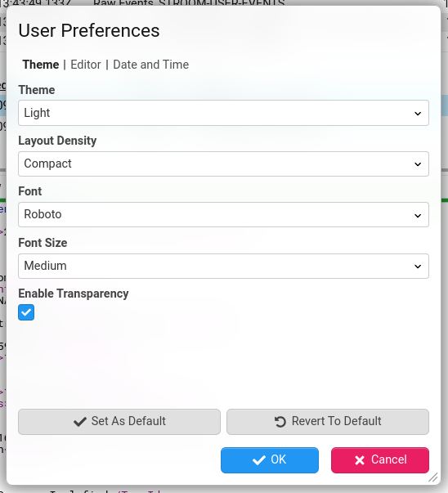Image resolution: width=448 pixels, height=493 pixels.
Task: Open the Font dropdown showing Roboto
Action: click(x=223, y=215)
